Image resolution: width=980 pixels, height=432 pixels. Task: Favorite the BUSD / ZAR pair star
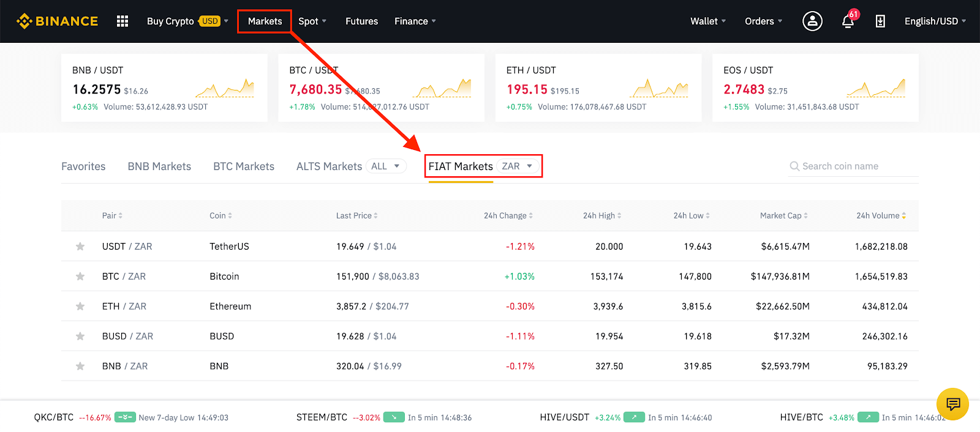coord(80,337)
